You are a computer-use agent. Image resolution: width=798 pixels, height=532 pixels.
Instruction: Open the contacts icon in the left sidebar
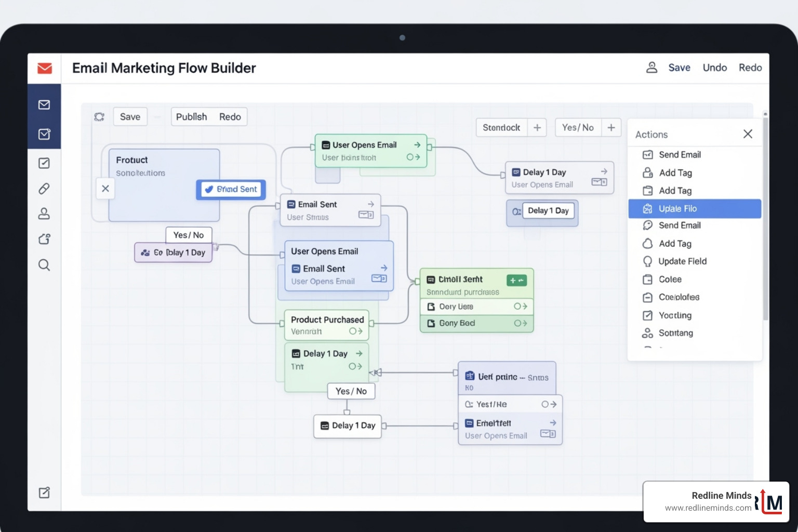click(44, 214)
